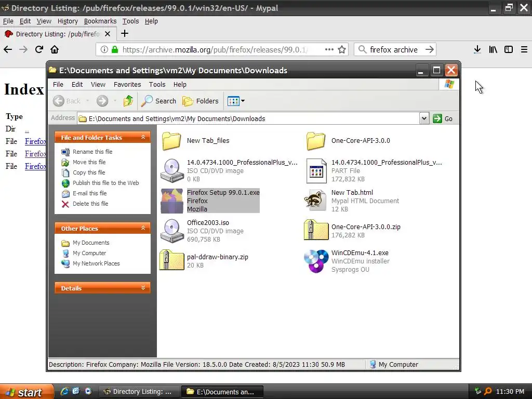Select Firefox Setup 99.0.1.exe file
This screenshot has width=532, height=399.
210,201
